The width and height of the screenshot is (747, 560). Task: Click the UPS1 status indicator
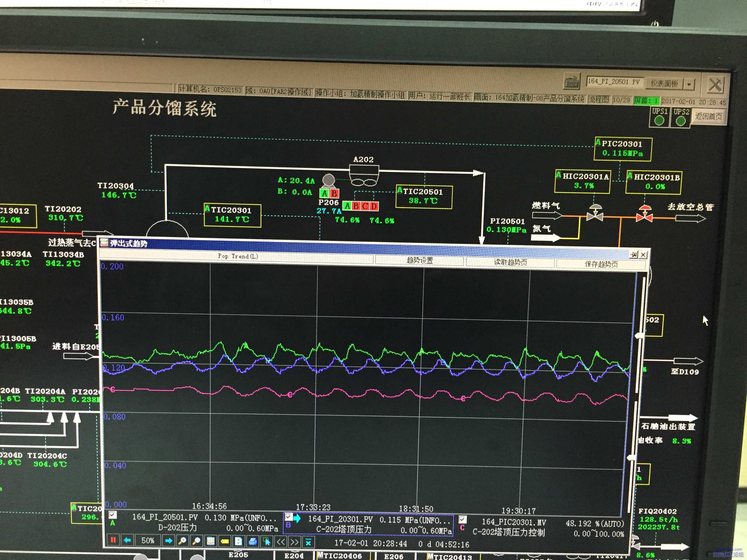tap(659, 117)
